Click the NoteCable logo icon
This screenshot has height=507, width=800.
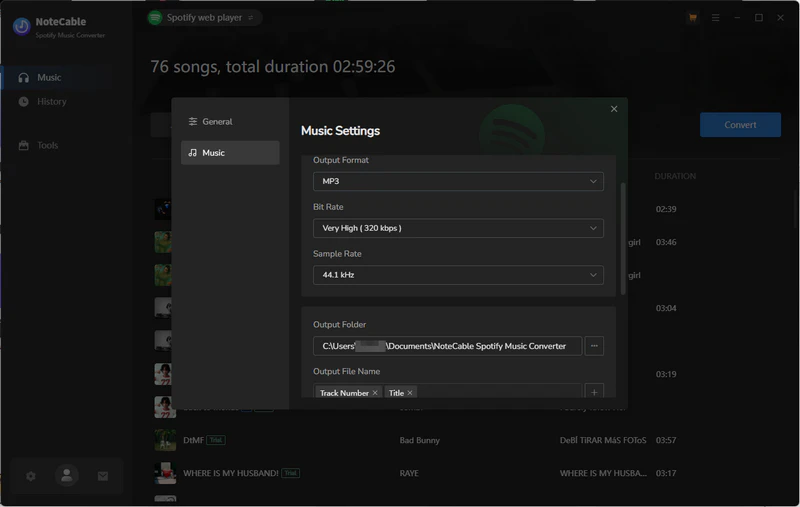click(21, 26)
